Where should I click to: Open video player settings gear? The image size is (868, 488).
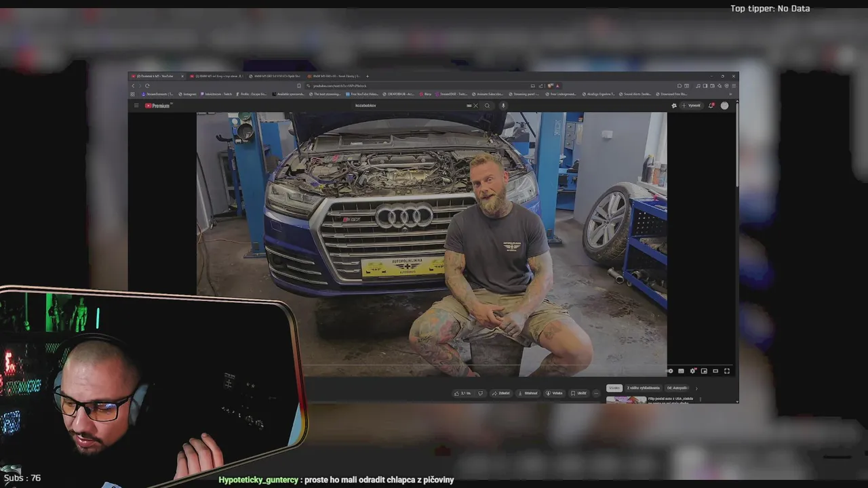692,371
